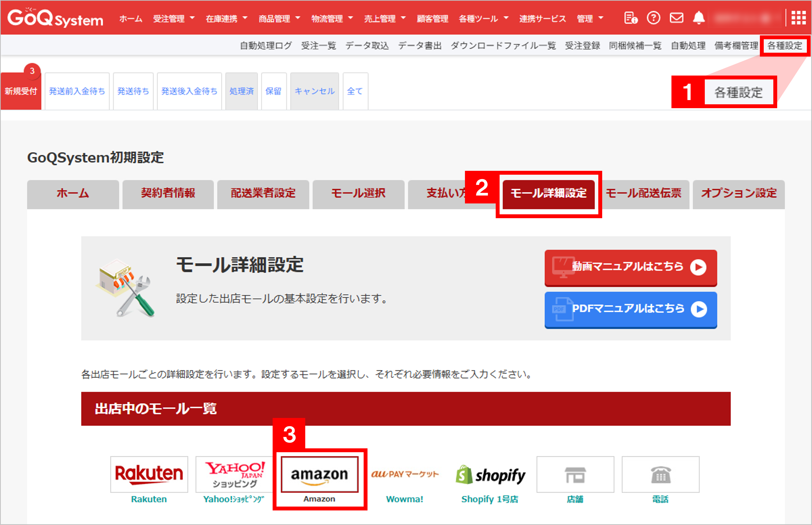Click the PDFマニュアルはこちら button
Screen dimensions: 812x525
pos(630,310)
